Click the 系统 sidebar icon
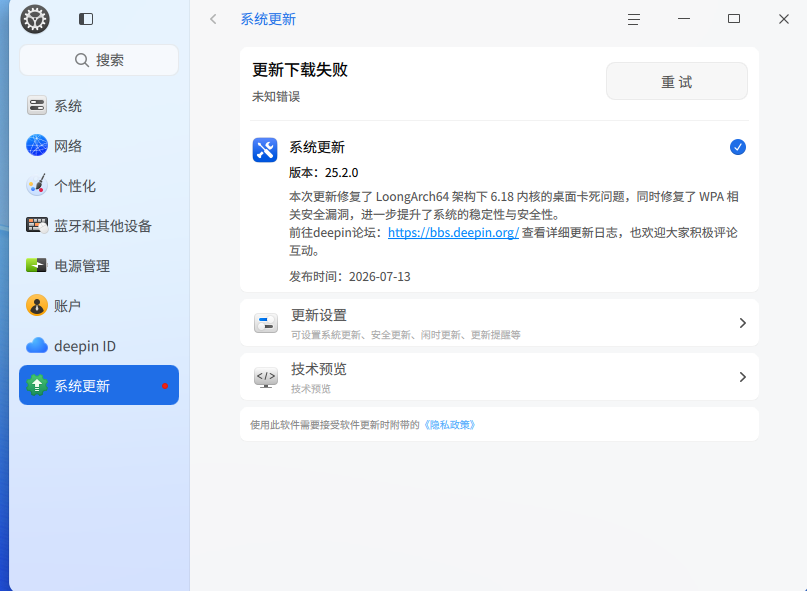 point(37,106)
